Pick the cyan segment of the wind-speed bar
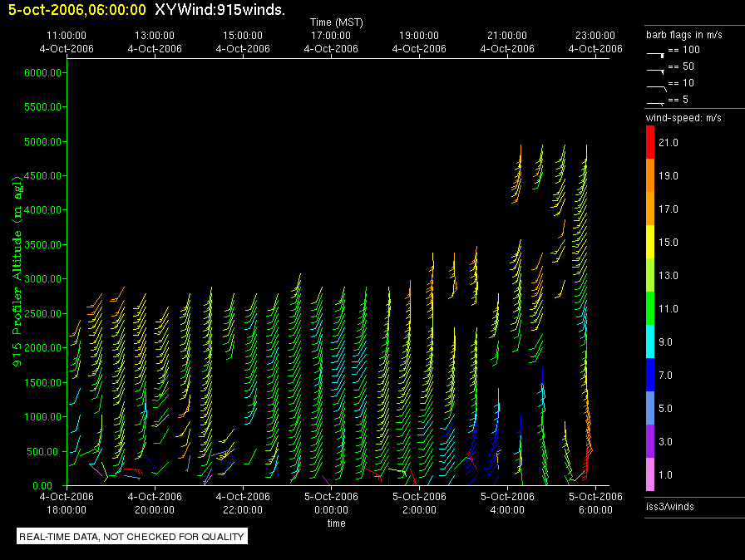 pos(650,341)
